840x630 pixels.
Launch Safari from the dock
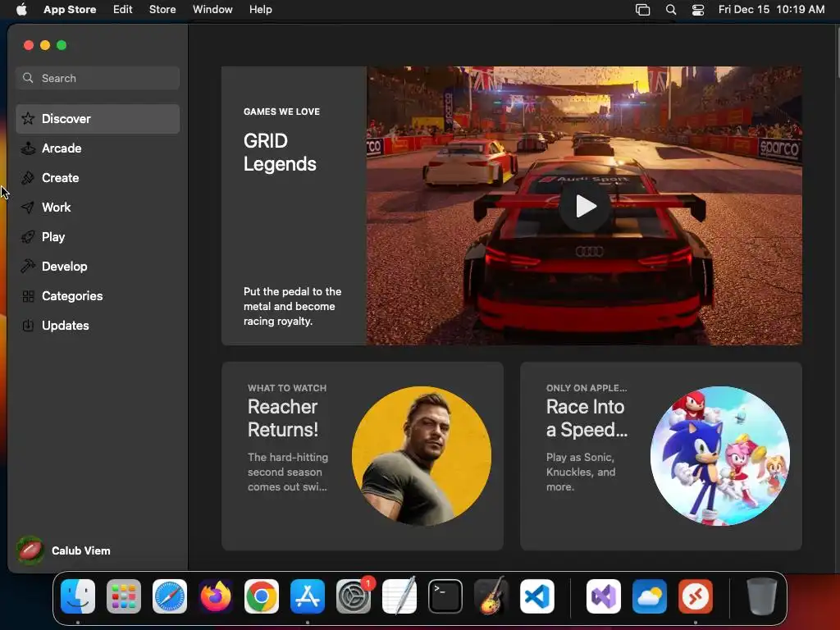[170, 596]
